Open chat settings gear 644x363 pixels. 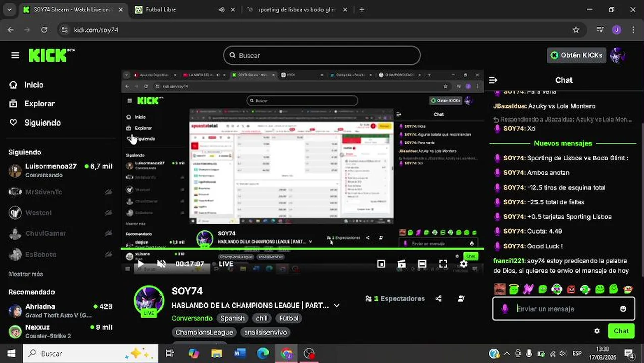click(597, 331)
